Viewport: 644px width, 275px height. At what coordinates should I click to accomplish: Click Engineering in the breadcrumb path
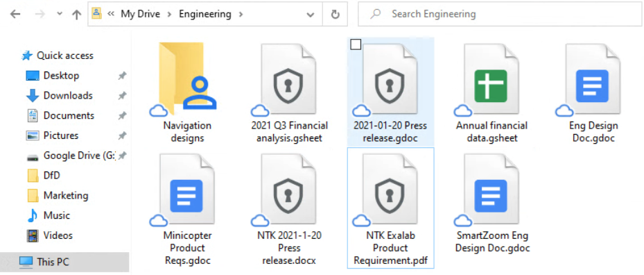point(205,14)
